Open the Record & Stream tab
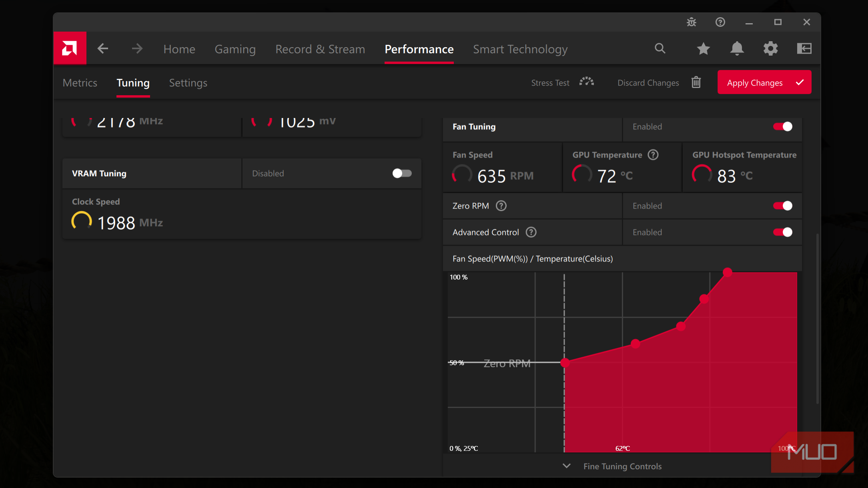Viewport: 868px width, 488px height. (320, 49)
